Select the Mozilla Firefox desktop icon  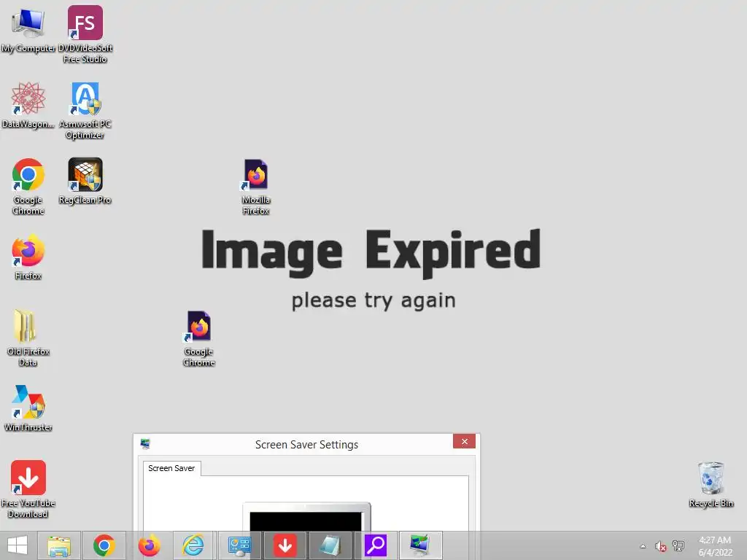pos(256,187)
